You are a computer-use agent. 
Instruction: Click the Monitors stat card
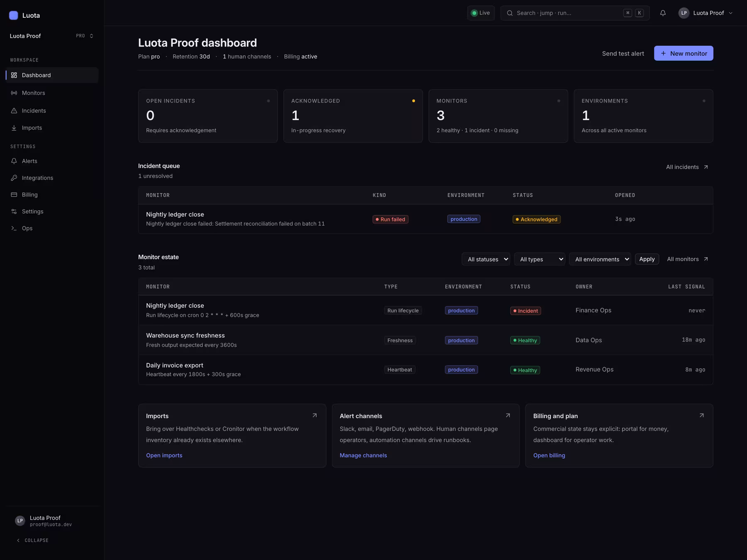pos(498,116)
